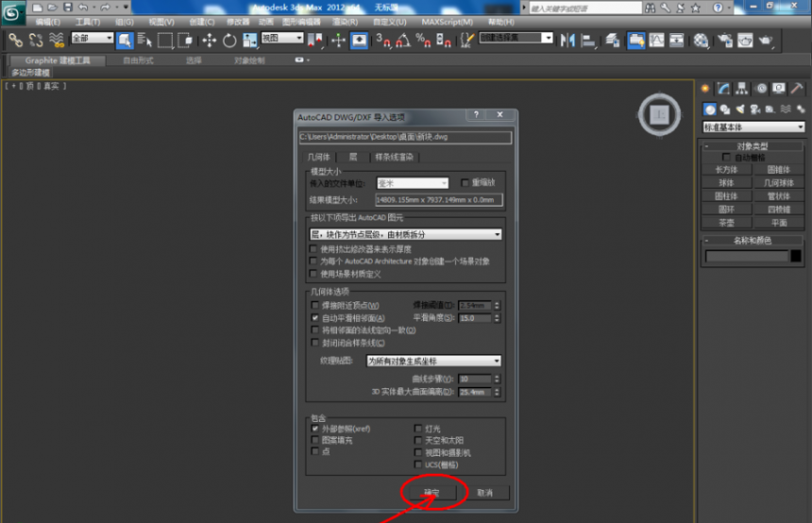Open 纹理贴图 为所有对象生成坐标 dropdown
The height and width of the screenshot is (523, 812).
(x=433, y=361)
